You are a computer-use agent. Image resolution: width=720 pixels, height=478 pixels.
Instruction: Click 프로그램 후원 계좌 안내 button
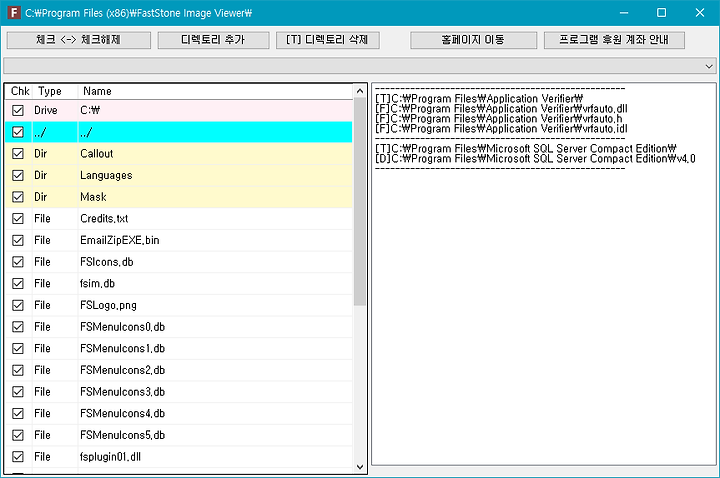point(614,40)
